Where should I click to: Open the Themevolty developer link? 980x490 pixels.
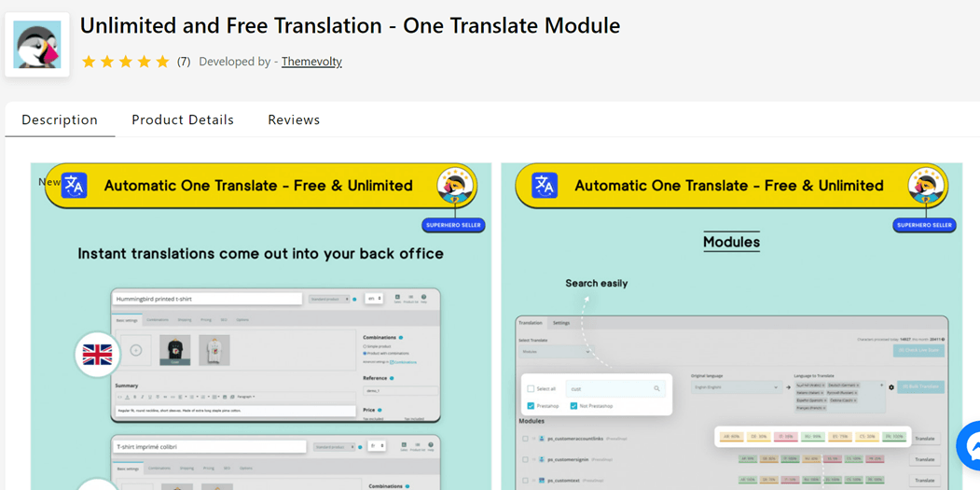(x=311, y=62)
